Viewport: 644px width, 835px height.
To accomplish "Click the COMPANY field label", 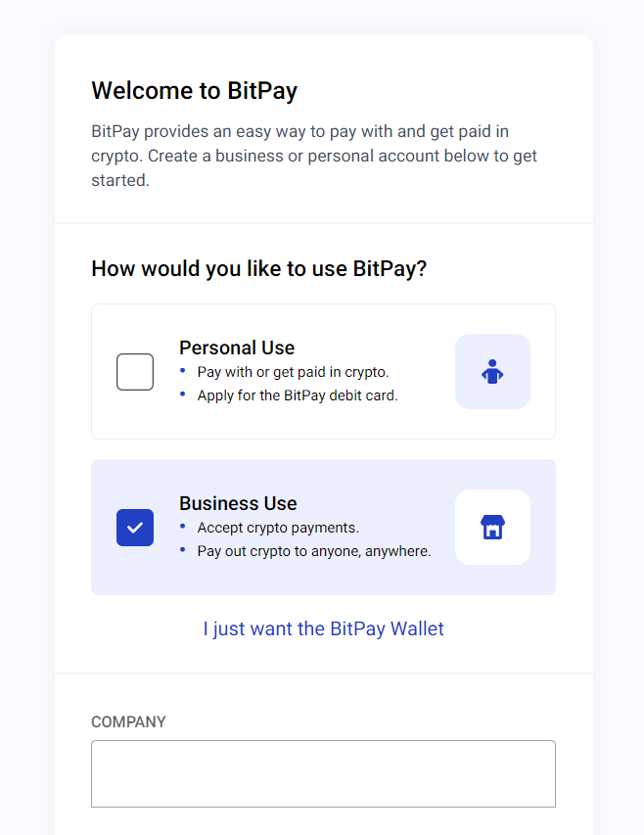I will click(129, 721).
